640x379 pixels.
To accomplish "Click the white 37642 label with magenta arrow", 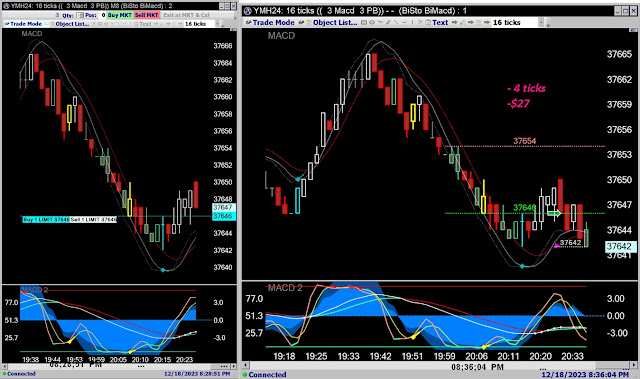I will click(x=570, y=243).
